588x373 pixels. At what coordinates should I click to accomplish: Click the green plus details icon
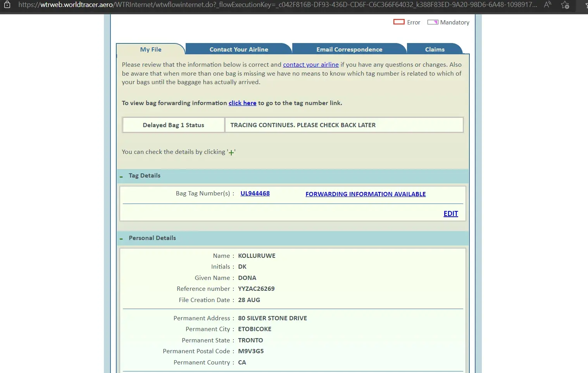click(x=231, y=153)
